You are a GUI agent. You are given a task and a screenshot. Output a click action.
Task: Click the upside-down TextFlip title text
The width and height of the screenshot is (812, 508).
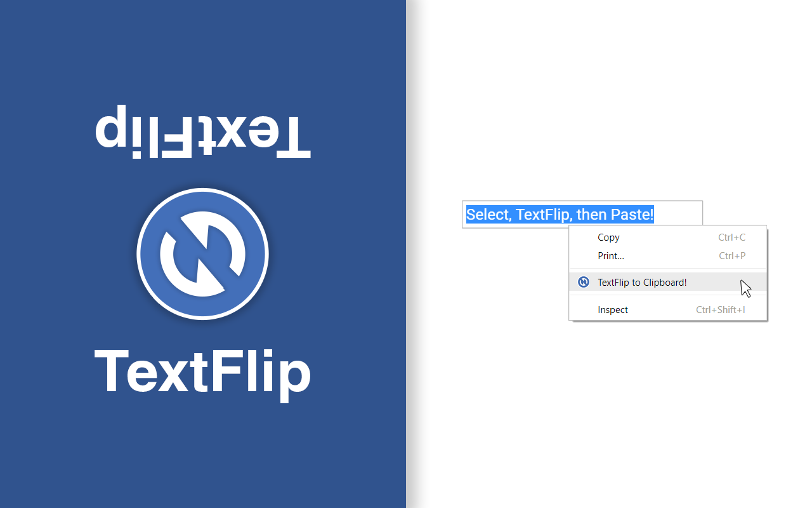[x=203, y=133]
